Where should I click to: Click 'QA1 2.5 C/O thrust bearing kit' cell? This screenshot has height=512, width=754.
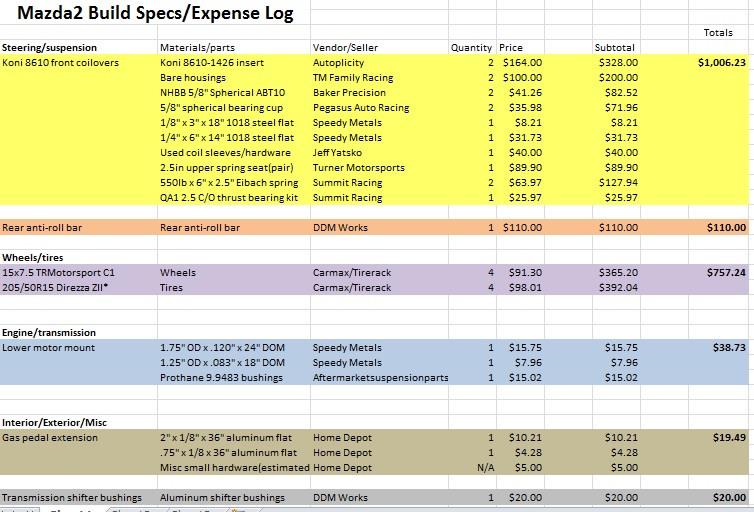234,198
